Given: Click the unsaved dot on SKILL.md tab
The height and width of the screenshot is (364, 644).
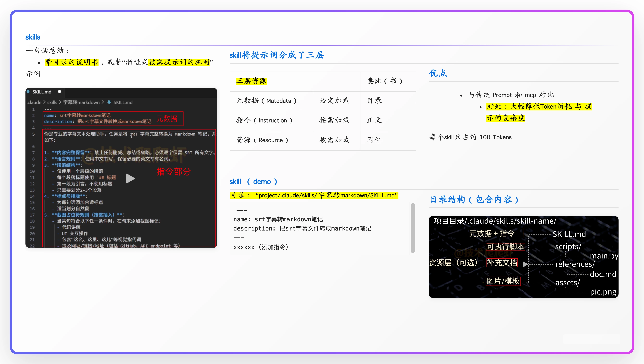Looking at the screenshot, I should (60, 91).
